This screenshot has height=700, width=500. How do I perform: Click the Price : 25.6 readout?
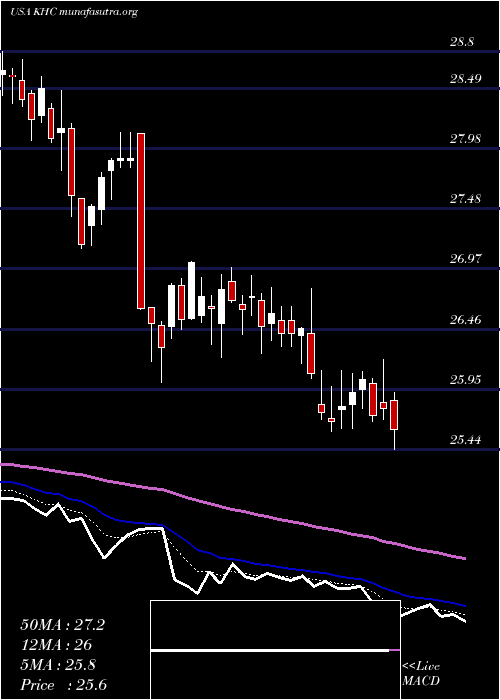point(63,685)
